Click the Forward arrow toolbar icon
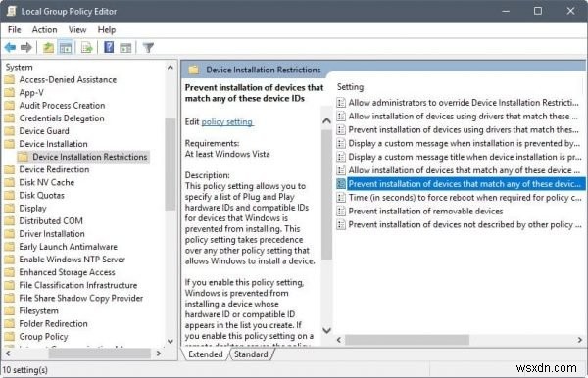588x378 pixels. 25,48
